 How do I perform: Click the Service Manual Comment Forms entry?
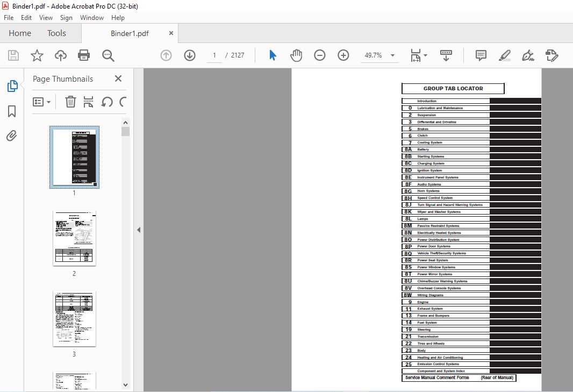(x=459, y=377)
